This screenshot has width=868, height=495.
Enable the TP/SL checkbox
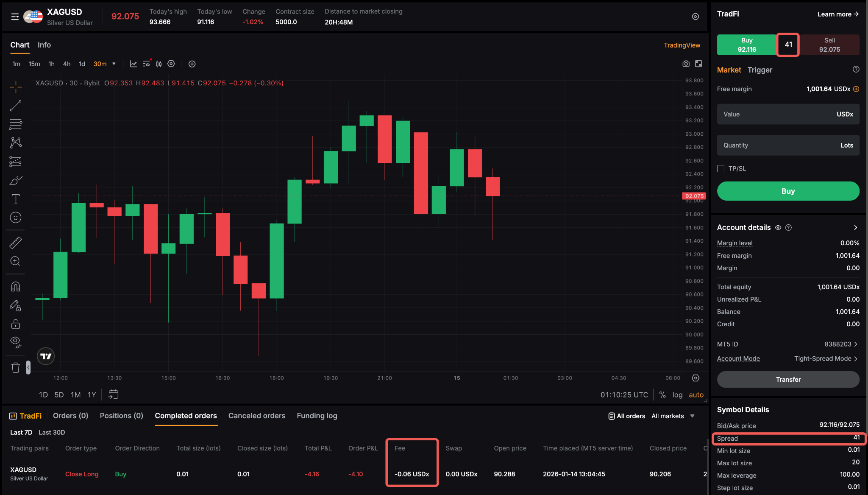click(721, 168)
